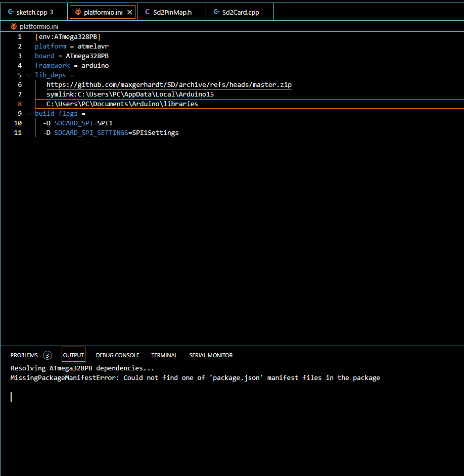The width and height of the screenshot is (464, 476).
Task: Select the Output panel tab
Action: 73,355
